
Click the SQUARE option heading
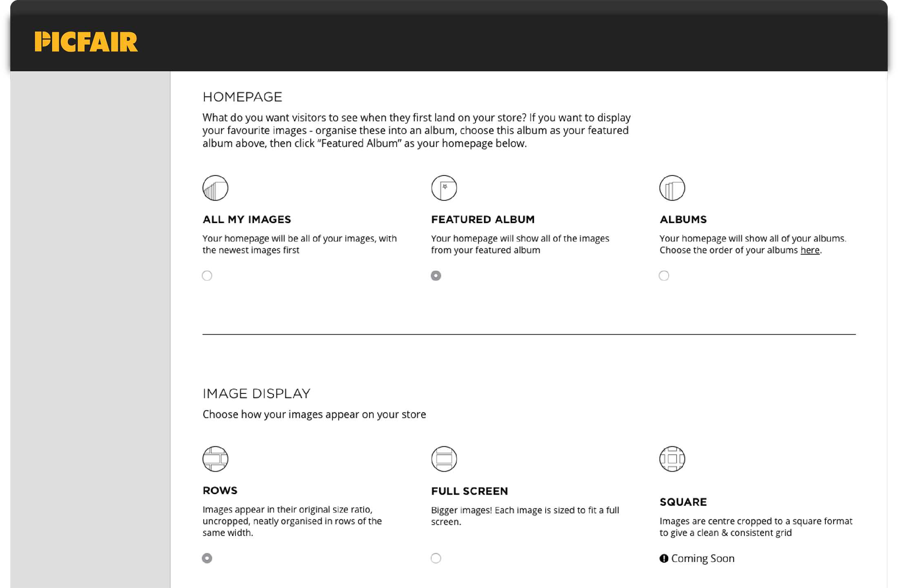(x=683, y=502)
